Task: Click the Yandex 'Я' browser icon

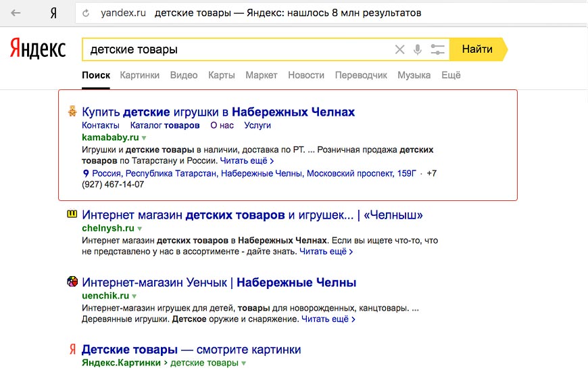Action: coord(53,13)
